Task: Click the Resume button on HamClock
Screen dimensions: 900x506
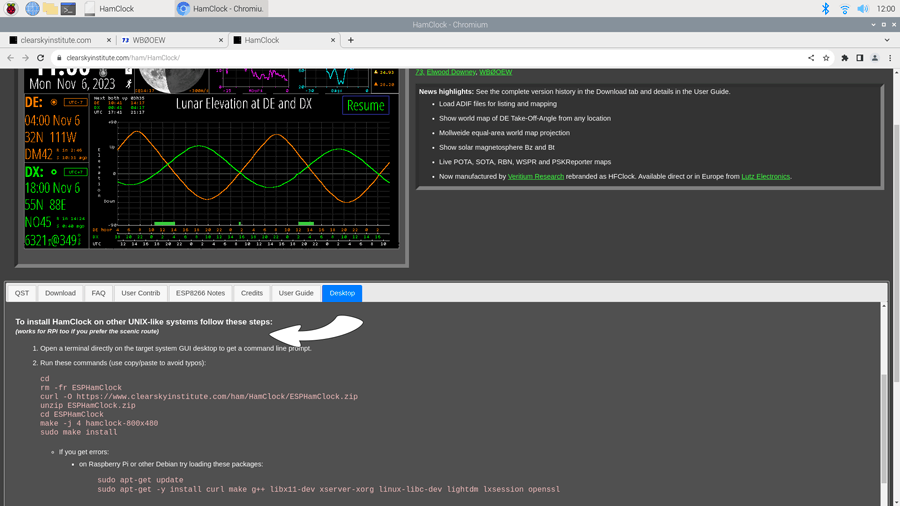Action: pos(366,106)
